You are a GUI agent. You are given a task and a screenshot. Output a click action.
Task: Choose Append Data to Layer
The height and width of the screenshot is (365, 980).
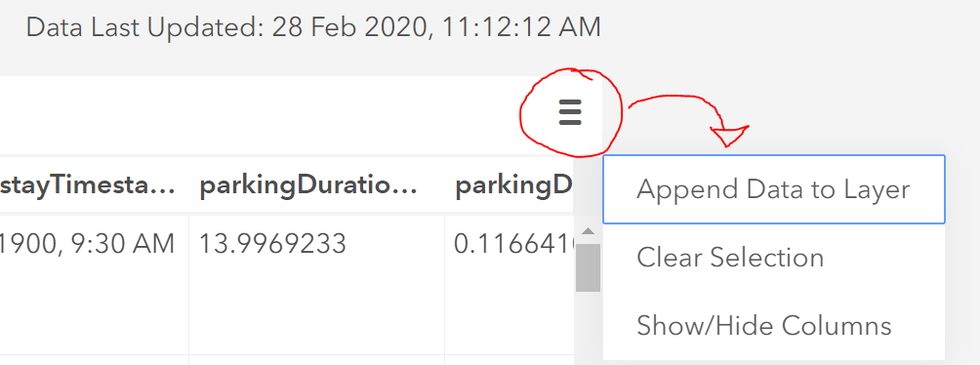click(774, 189)
